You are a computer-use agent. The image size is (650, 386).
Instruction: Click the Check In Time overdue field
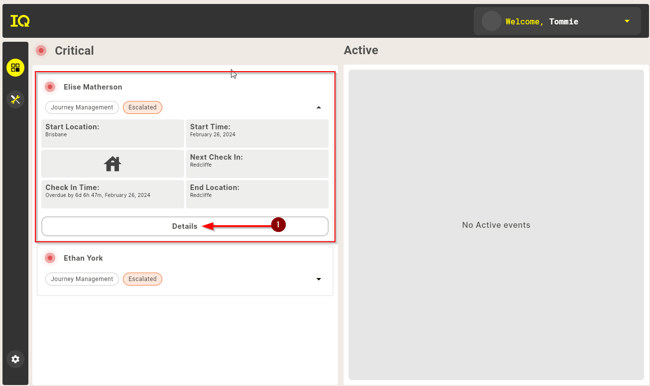click(112, 194)
